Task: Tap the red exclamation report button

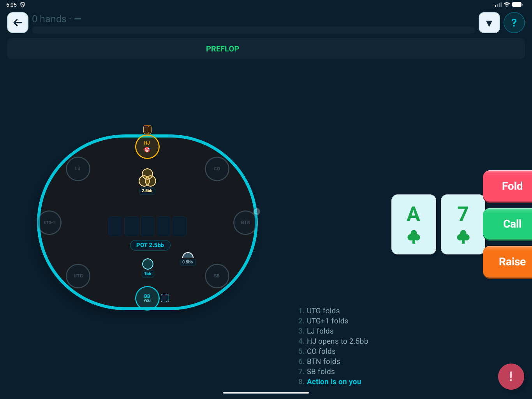Action: 511,376
